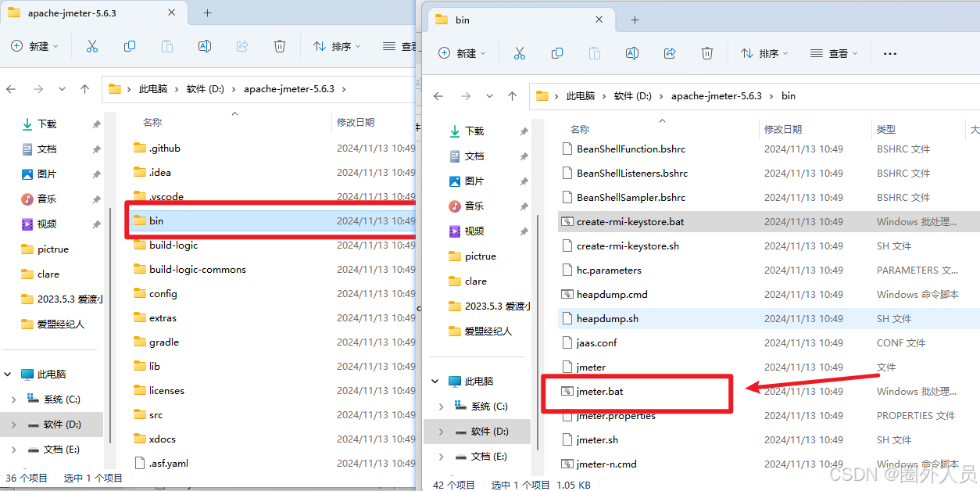
Task: Collapse the 此电脑 tree in sidebar
Action: pyautogui.click(x=435, y=381)
